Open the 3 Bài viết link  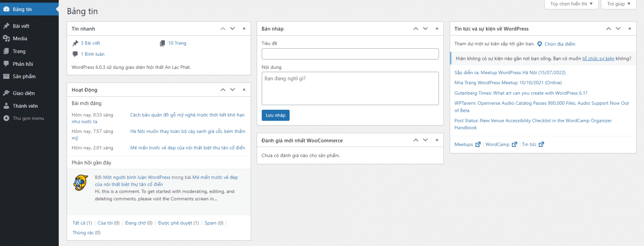(x=91, y=43)
